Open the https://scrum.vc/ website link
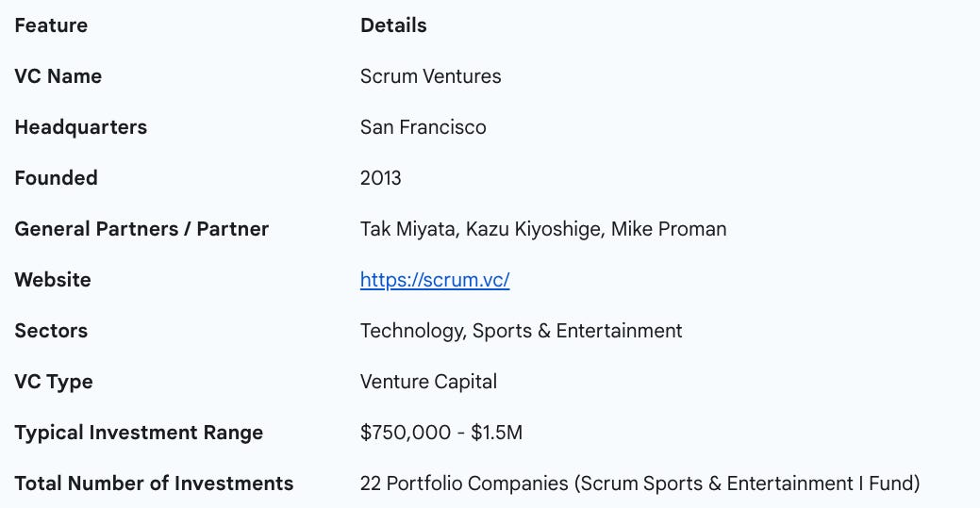This screenshot has height=508, width=980. pos(435,280)
